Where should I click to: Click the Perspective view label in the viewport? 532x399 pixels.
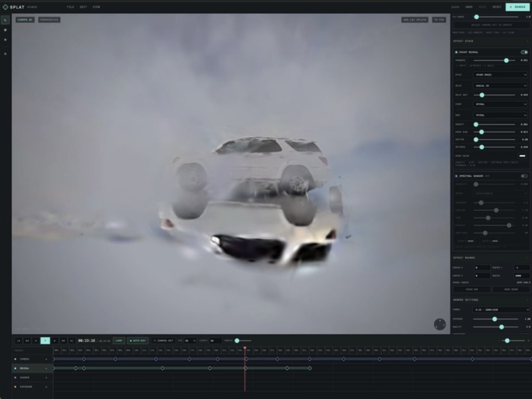pos(49,19)
